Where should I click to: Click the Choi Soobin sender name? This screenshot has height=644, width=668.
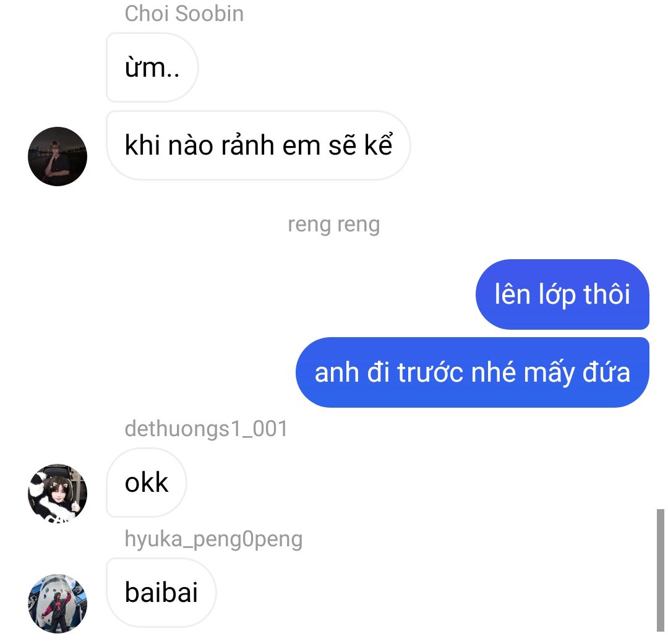[x=184, y=14]
